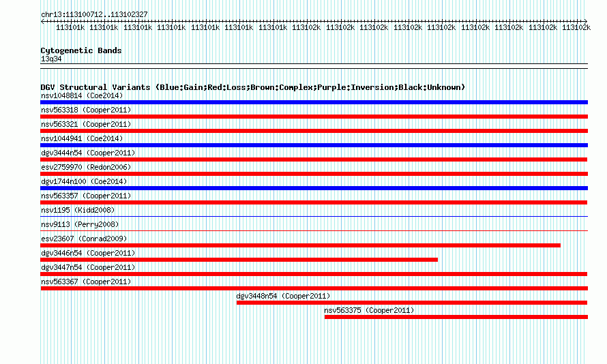Screen dimensions: 607x364
Task: Click the Cytogenetic Bands track title
Action: click(x=81, y=50)
